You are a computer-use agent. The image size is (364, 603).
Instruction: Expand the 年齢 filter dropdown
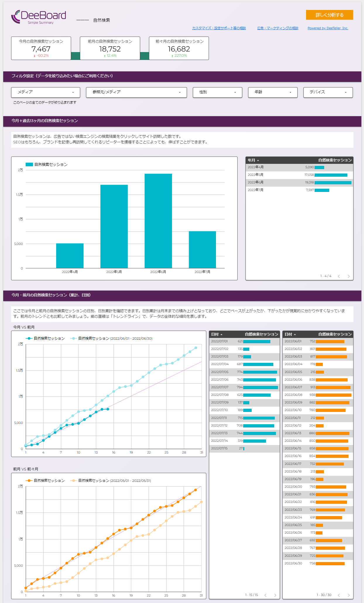pyautogui.click(x=273, y=92)
